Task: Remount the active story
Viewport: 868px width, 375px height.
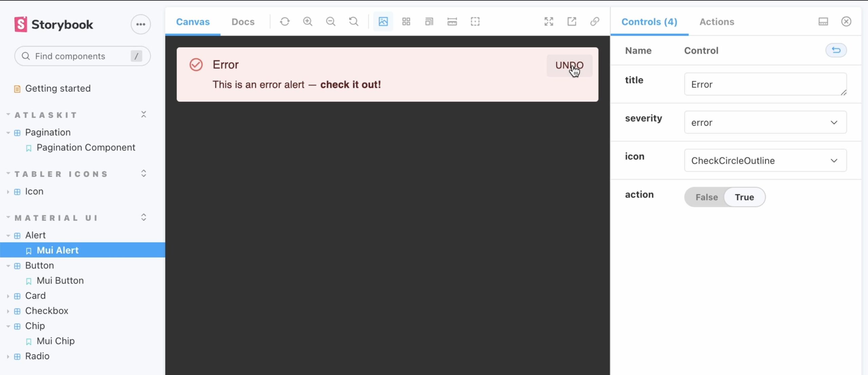Action: 285,21
